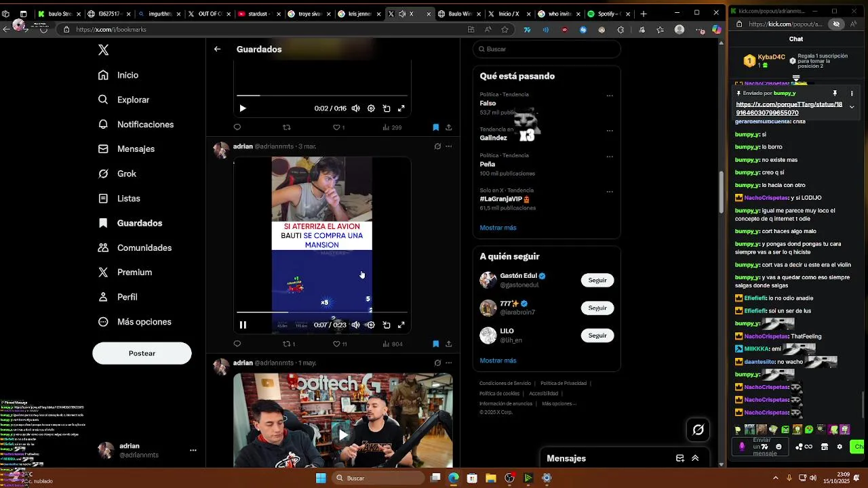Viewport: 868px width, 488px height.
Task: Share the post with 804 views
Action: [x=448, y=344]
